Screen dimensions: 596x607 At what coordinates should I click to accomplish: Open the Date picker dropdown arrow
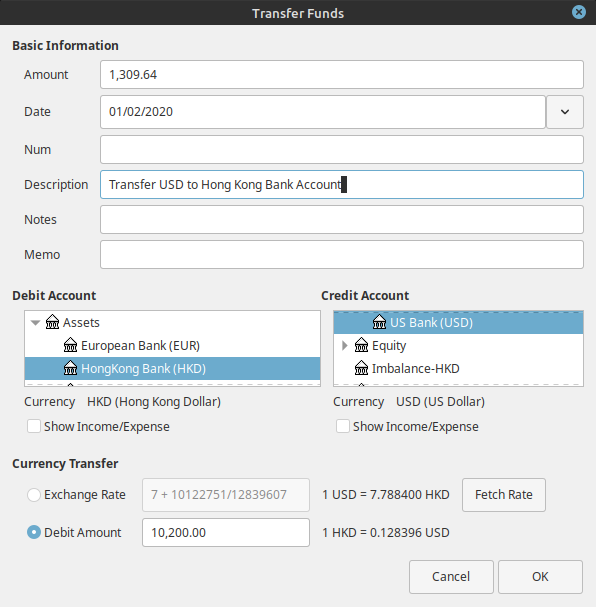point(565,112)
